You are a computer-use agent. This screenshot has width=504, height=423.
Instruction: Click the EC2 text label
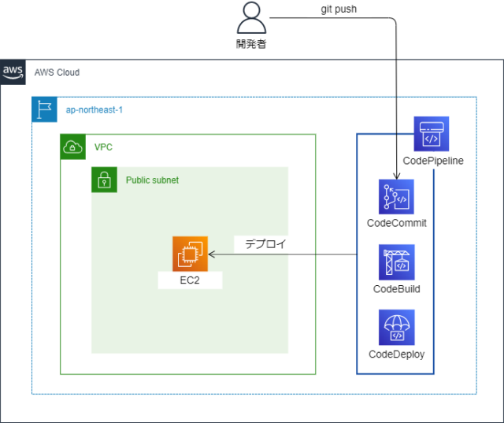pyautogui.click(x=190, y=280)
